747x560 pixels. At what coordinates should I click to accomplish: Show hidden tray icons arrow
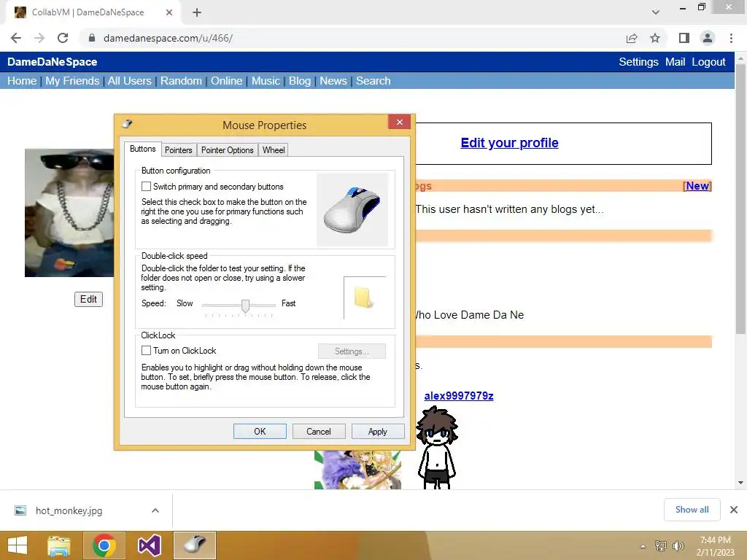click(x=643, y=546)
